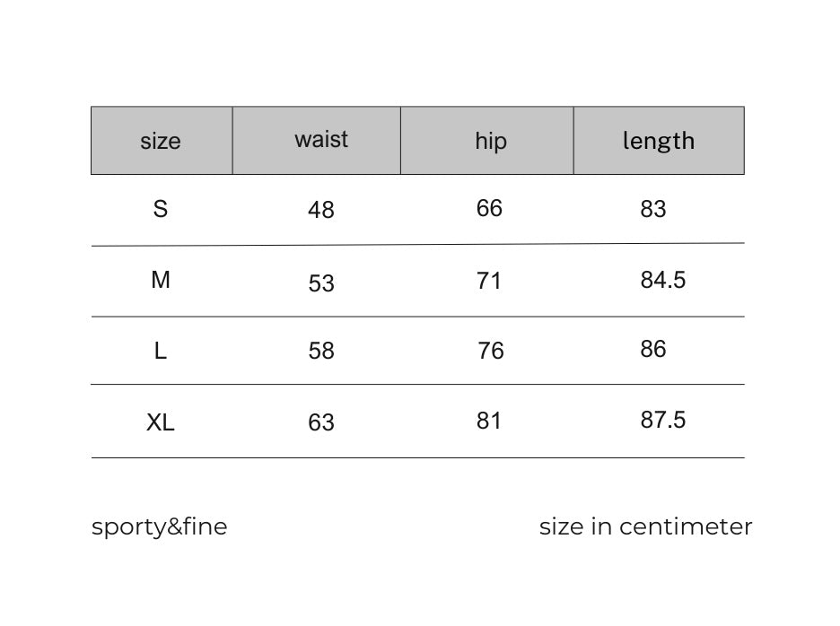
Task: Select the 'waist' header cell
Action: 320,139
